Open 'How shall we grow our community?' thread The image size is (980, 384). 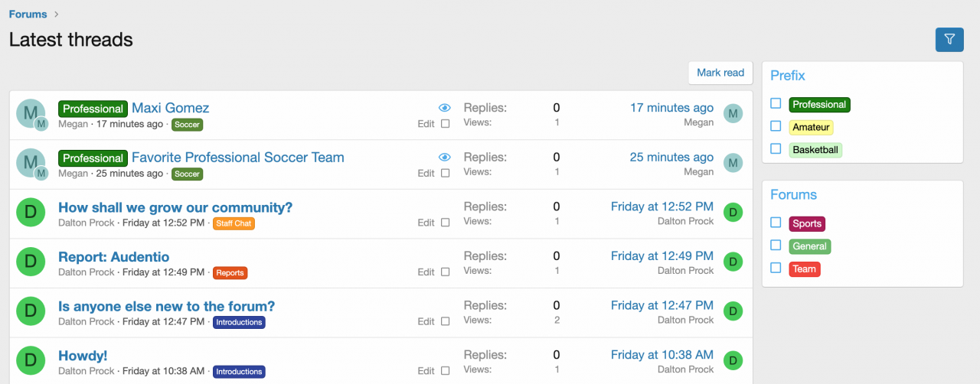[x=175, y=207]
